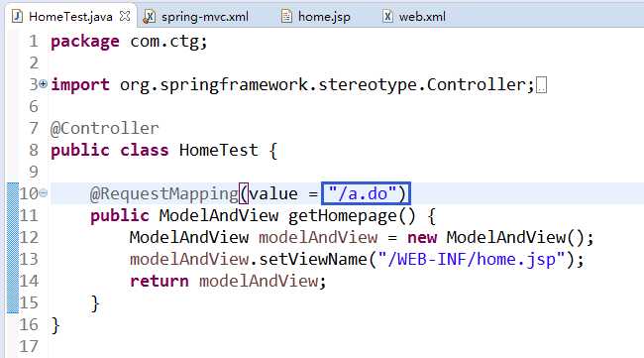Open the home.jsp tab
644x358 pixels.
coord(316,17)
